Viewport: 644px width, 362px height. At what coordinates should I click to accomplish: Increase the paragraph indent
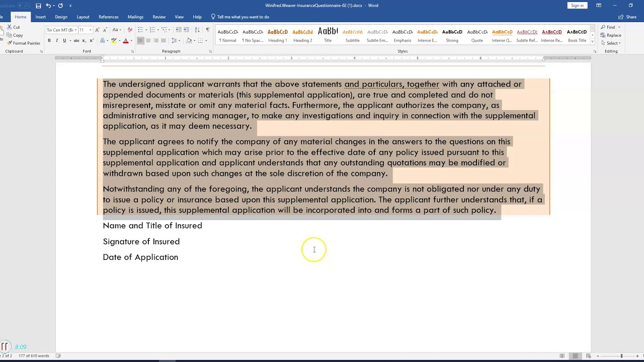point(186,30)
